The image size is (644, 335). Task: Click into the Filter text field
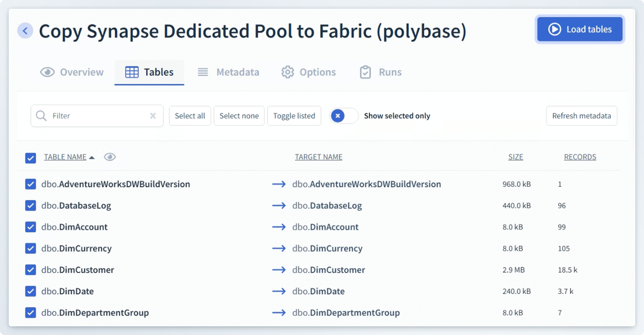(x=98, y=116)
